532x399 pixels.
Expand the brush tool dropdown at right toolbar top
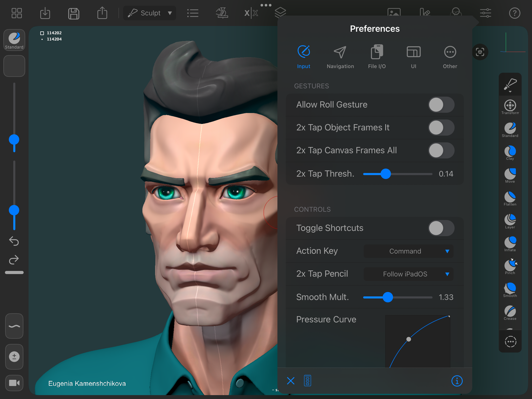click(x=510, y=85)
